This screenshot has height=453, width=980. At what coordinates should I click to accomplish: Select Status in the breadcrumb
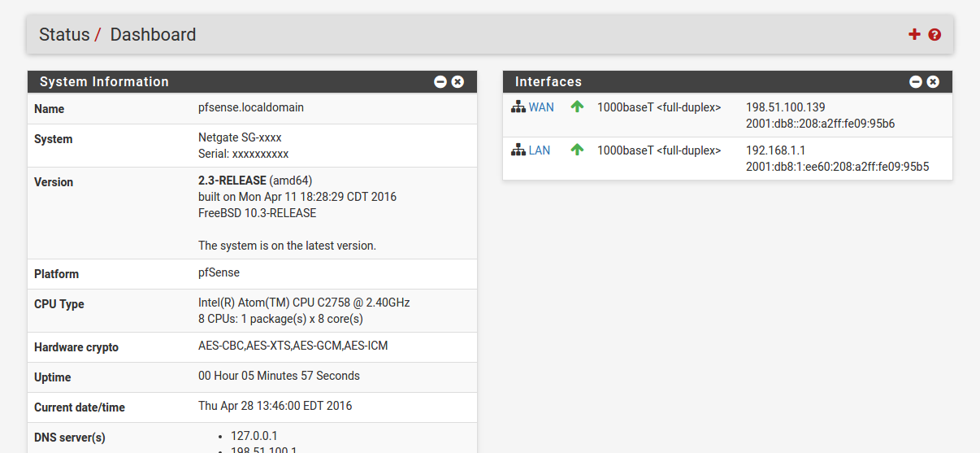click(64, 35)
